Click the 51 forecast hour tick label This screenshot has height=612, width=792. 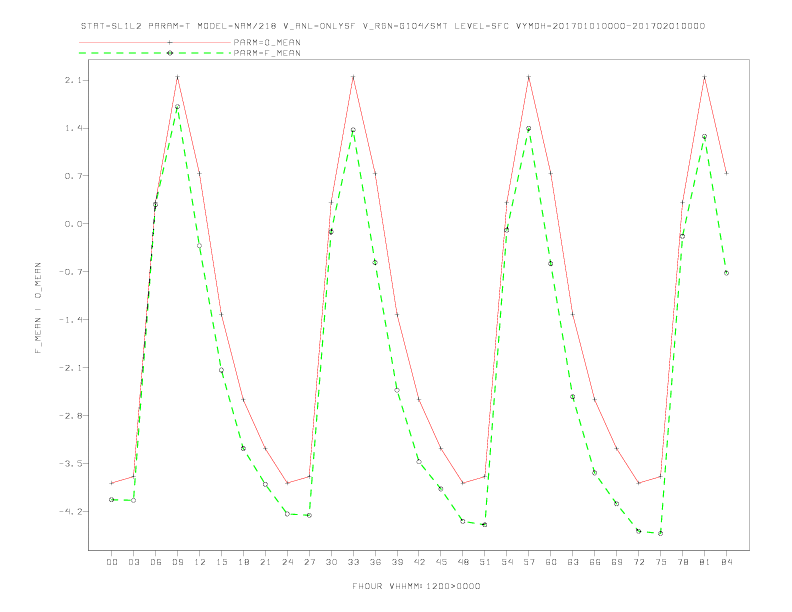pyautogui.click(x=485, y=562)
